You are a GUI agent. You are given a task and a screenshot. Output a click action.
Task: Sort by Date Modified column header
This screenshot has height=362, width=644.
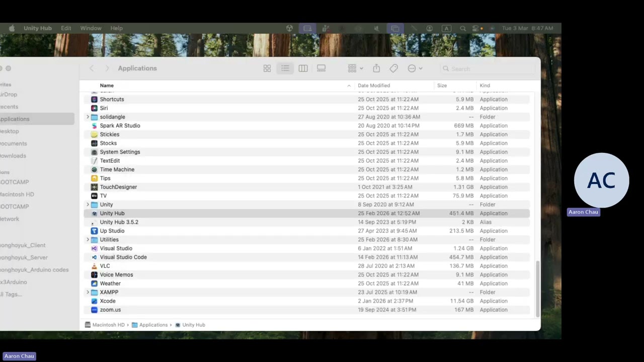pyautogui.click(x=374, y=85)
